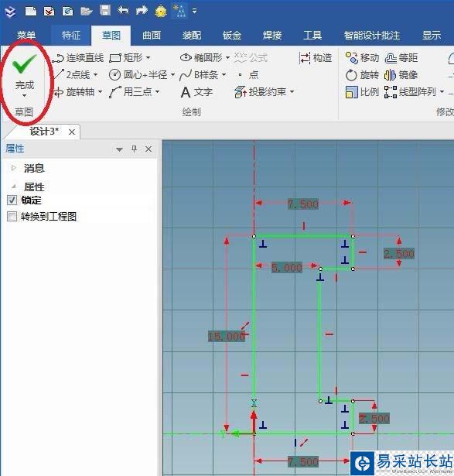Screen dimensions: 454x476
Task: Open the three-point arc dropdown arrow
Action: pyautogui.click(x=157, y=91)
